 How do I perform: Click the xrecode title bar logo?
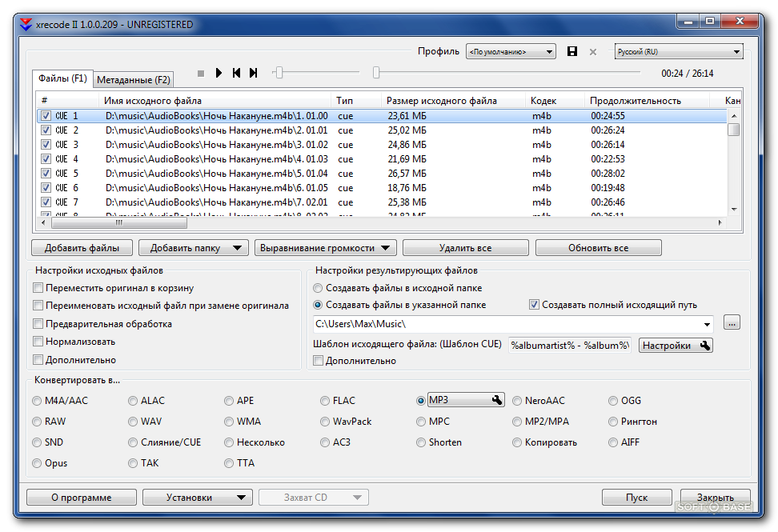(x=26, y=24)
